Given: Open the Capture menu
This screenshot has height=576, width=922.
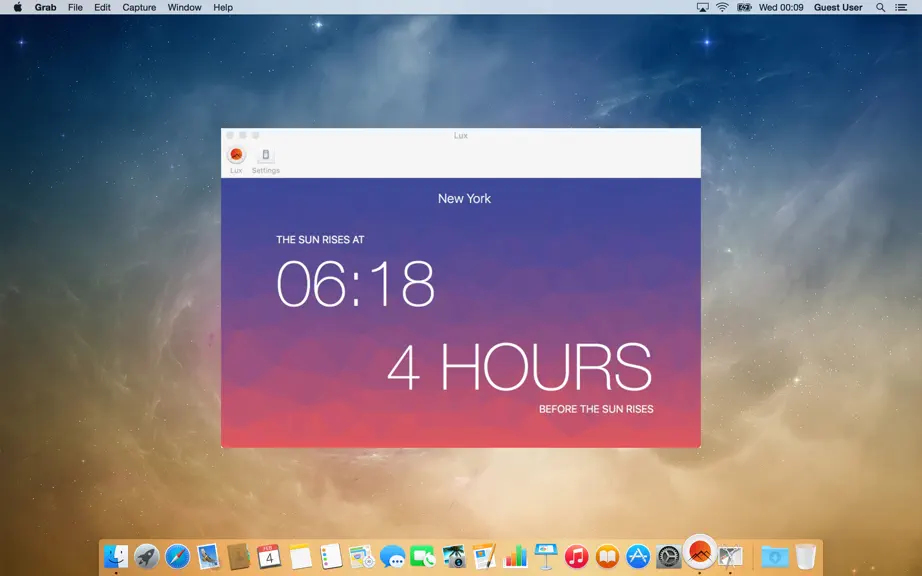Looking at the screenshot, I should tap(139, 7).
